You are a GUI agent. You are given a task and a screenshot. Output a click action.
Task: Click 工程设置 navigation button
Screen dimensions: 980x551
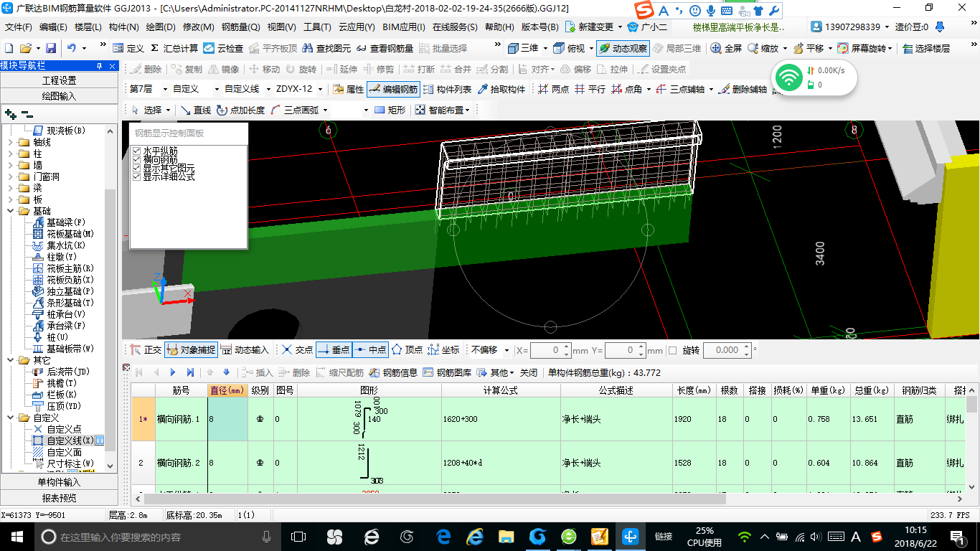[59, 80]
